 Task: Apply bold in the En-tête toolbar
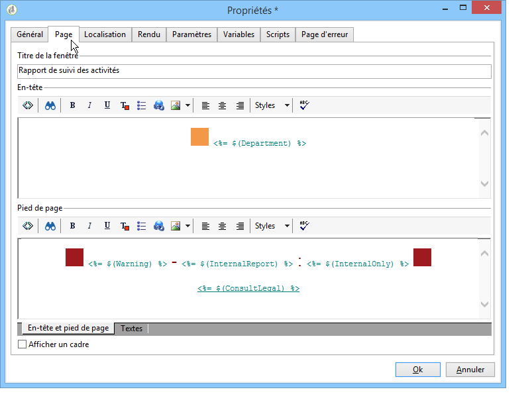[72, 105]
